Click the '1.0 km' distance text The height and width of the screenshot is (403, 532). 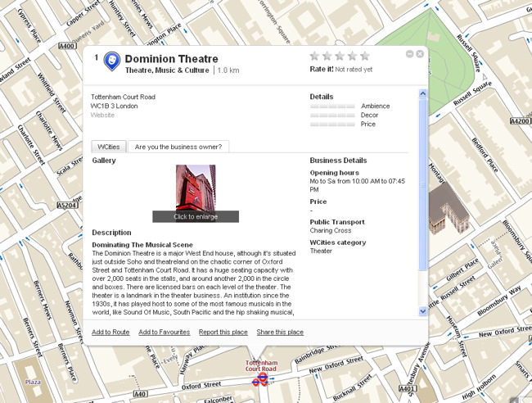[228, 70]
